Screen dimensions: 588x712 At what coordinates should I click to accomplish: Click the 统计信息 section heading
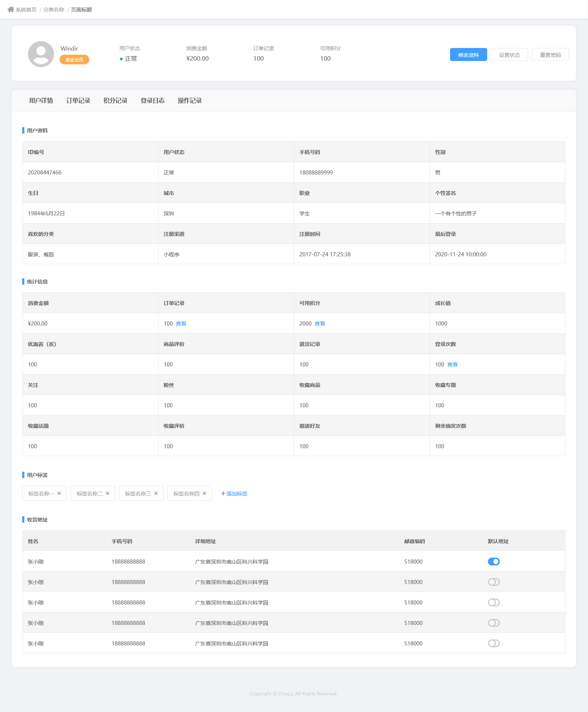click(x=37, y=282)
